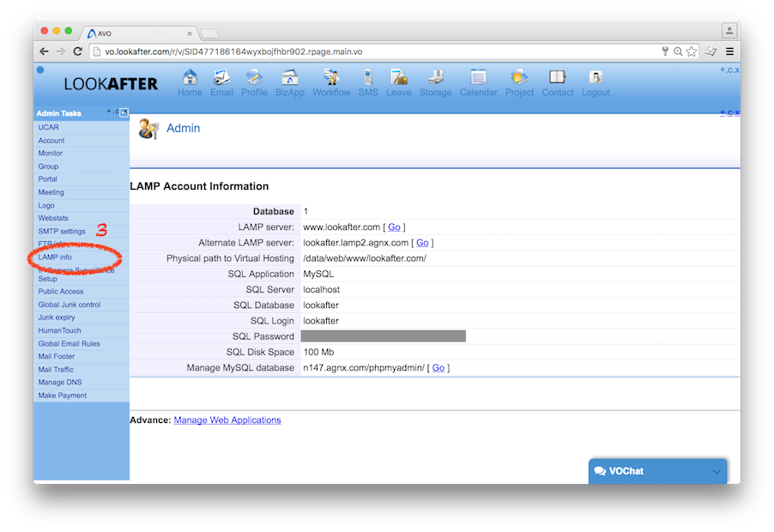Open the Profile icon in top navigation

pos(254,77)
